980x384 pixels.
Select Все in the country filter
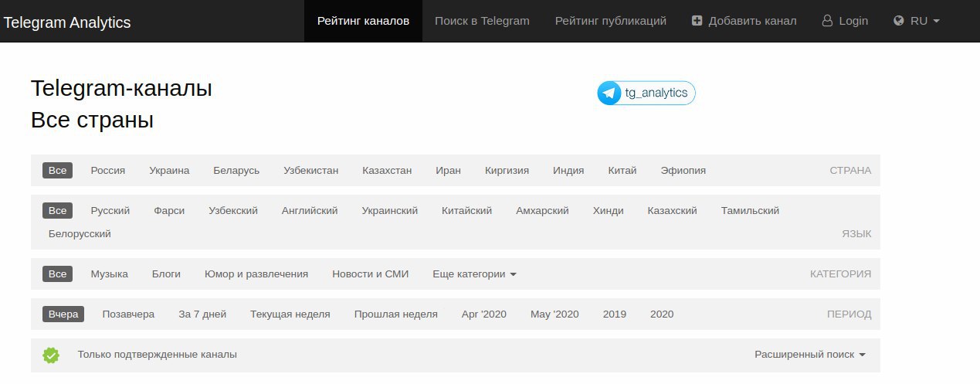click(57, 170)
